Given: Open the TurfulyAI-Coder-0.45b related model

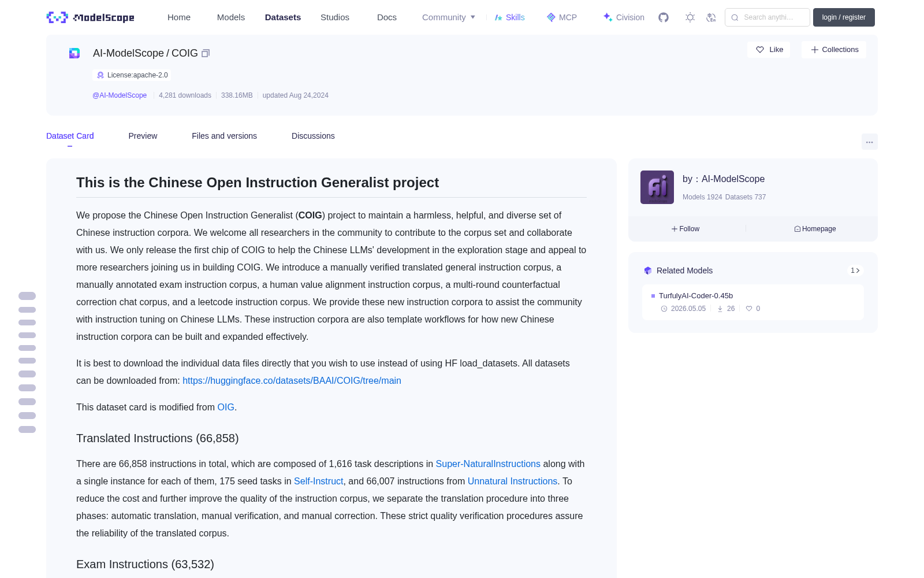Looking at the screenshot, I should point(696,295).
